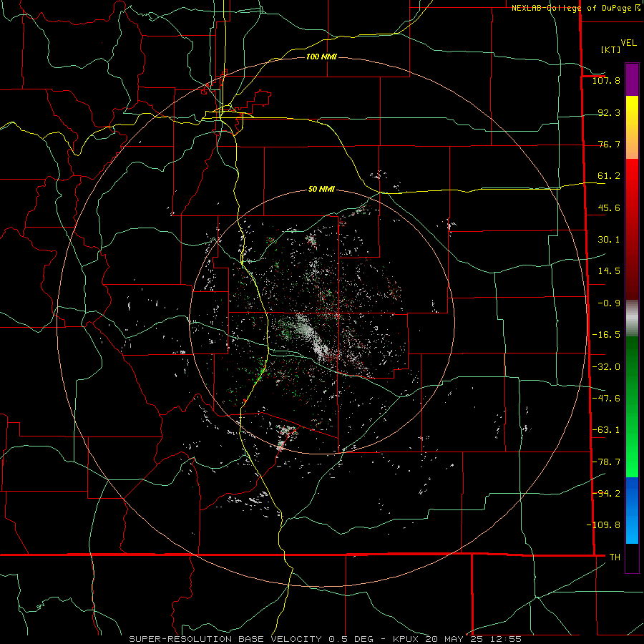Screen dimensions: 644x644
Task: Click the 30.1 velocity scale value
Action: coord(609,240)
